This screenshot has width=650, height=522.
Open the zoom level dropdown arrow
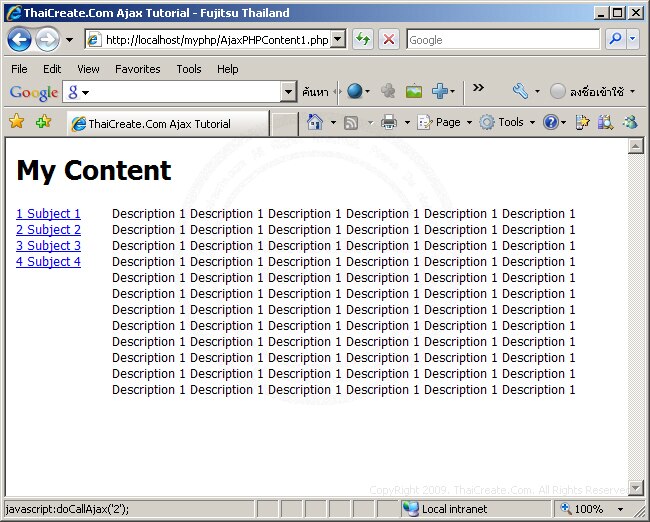coord(620,509)
